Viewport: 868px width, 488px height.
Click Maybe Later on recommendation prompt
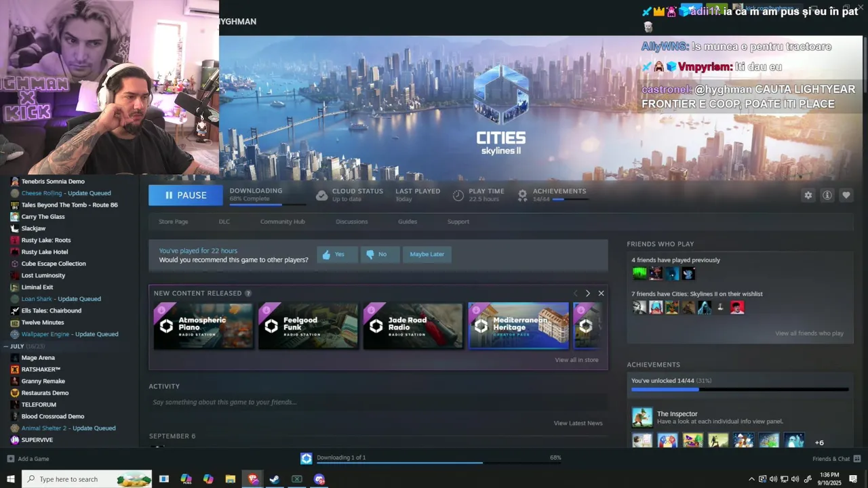click(x=427, y=255)
